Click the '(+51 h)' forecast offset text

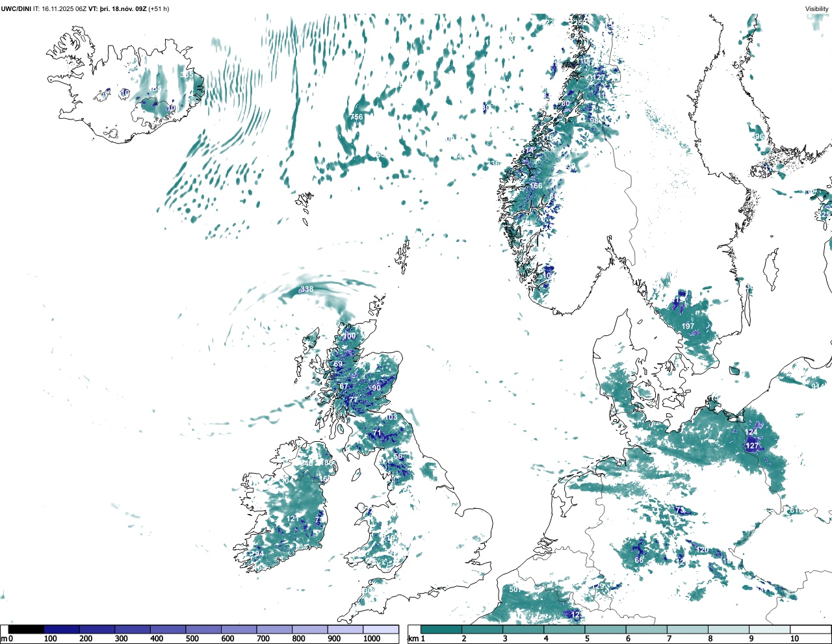(x=159, y=9)
